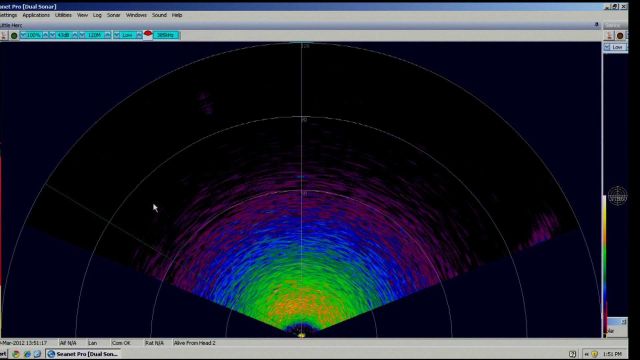Reduce the 120M range with down arrow
Viewport: 640px width, 360px height.
pos(82,36)
